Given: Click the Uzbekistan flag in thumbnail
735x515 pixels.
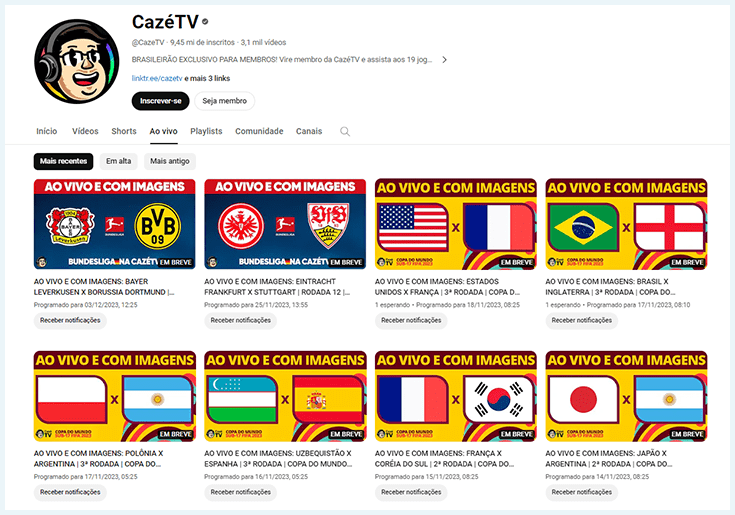Looking at the screenshot, I should coord(242,400).
